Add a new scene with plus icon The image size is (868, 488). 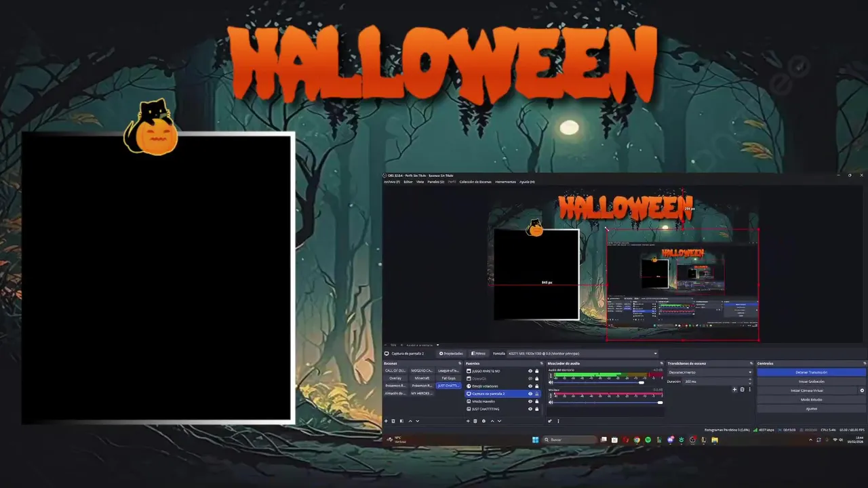(386, 421)
